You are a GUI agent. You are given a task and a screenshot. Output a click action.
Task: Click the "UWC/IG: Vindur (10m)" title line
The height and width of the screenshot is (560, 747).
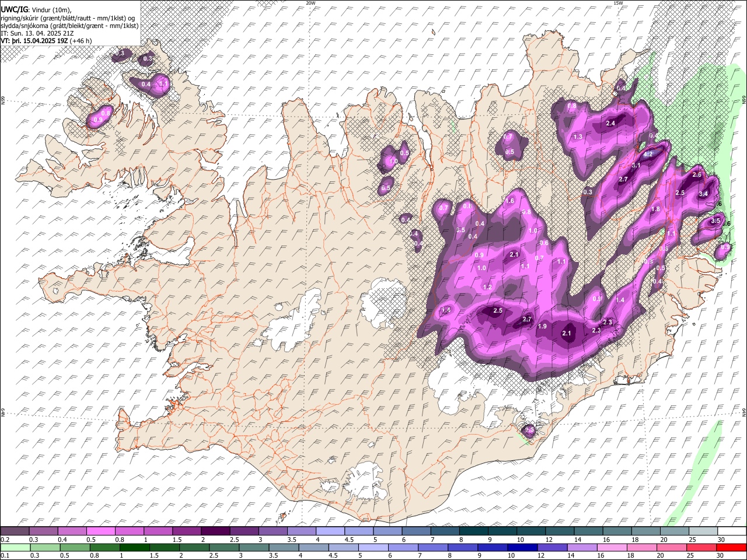point(37,9)
